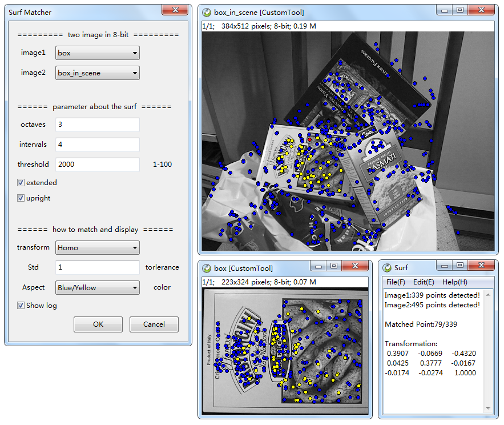Click the box_in_scene window title icon
The height and width of the screenshot is (425, 504).
point(207,13)
